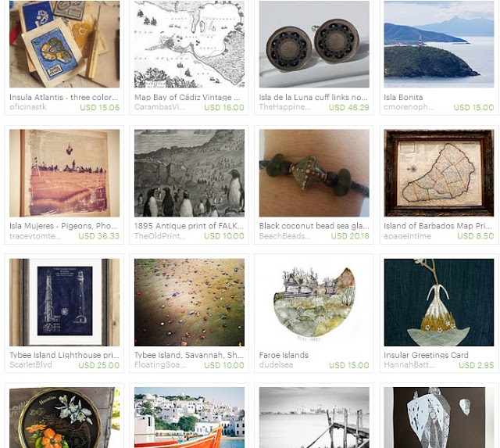Click the Tybee Island Lighthouse blueprint image
This screenshot has width=500, height=448.
64,302
